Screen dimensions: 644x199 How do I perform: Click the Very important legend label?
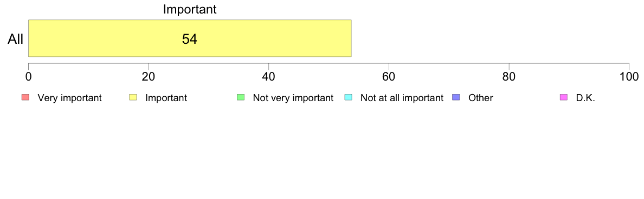pyautogui.click(x=69, y=98)
